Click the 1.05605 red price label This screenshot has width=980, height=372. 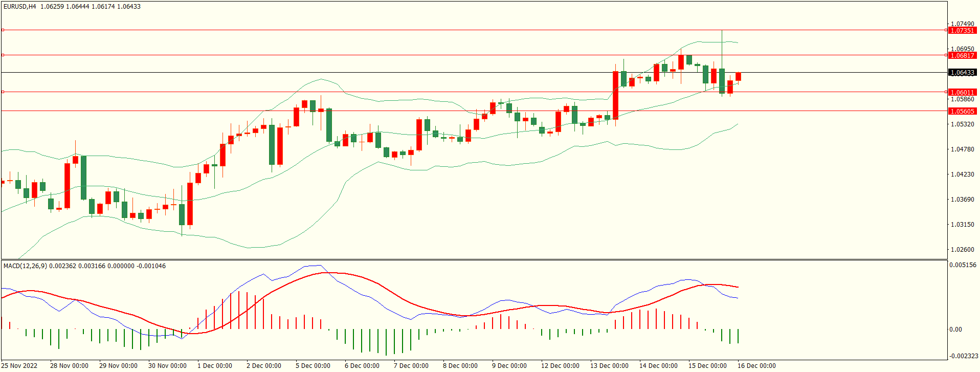(x=962, y=111)
